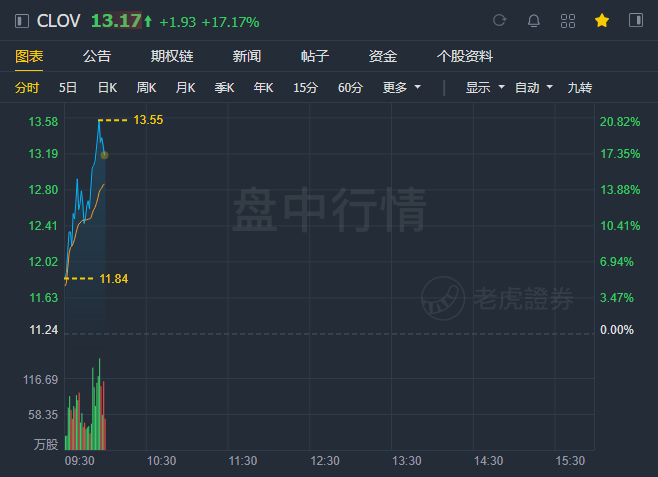This screenshot has width=658, height=477.
Task: Select the 15分 chart interval
Action: tap(306, 88)
